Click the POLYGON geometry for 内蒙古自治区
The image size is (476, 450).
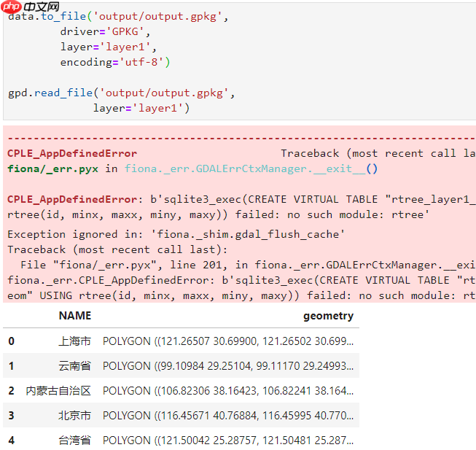click(228, 391)
